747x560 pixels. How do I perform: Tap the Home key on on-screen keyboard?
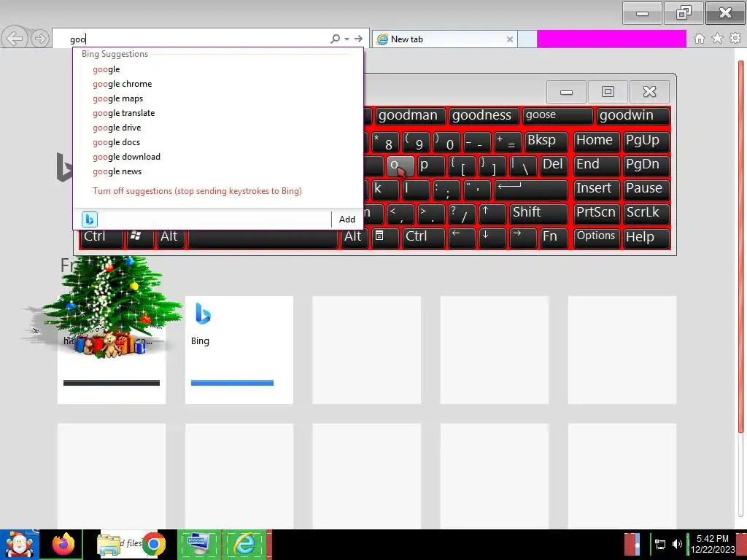(597, 141)
